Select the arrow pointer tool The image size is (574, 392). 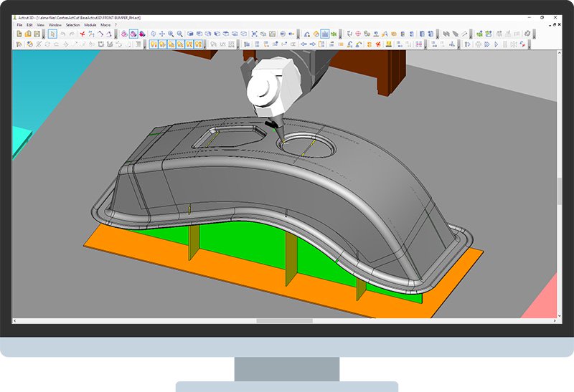coord(52,34)
